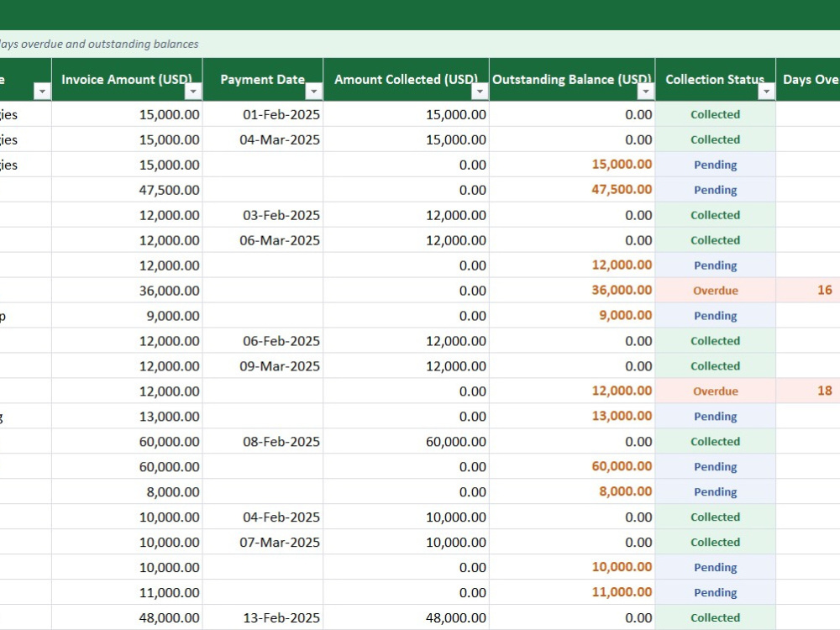Viewport: 840px width, 630px height.
Task: Select the Collection Status header cell
Action: point(715,79)
